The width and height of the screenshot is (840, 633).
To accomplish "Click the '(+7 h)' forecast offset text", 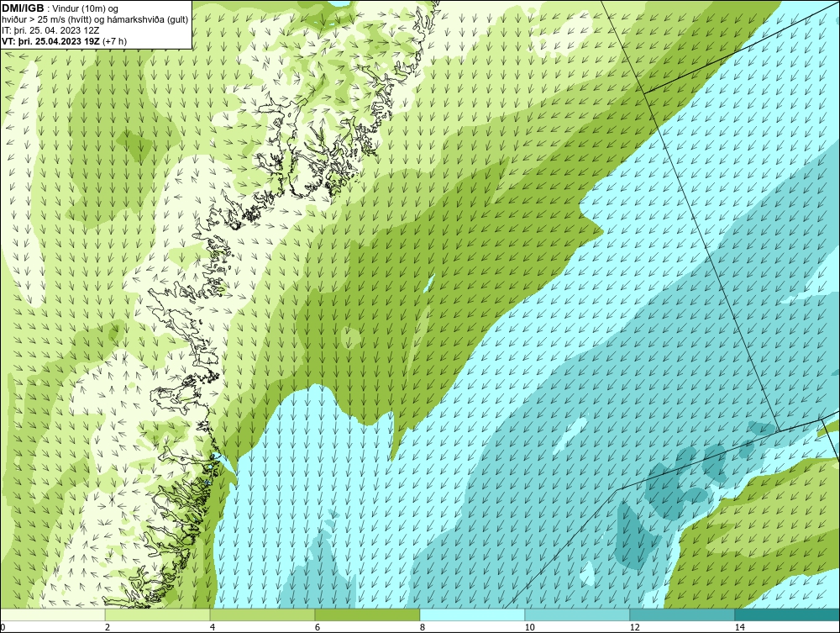I will [x=114, y=40].
